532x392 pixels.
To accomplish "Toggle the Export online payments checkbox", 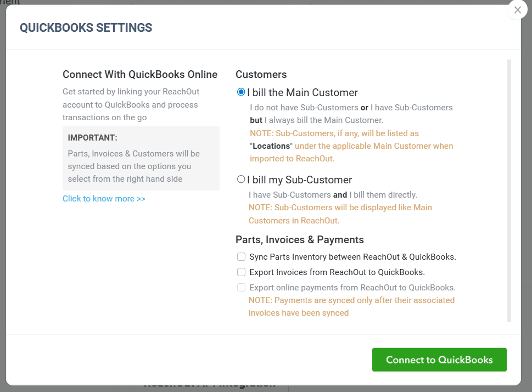I will point(241,288).
